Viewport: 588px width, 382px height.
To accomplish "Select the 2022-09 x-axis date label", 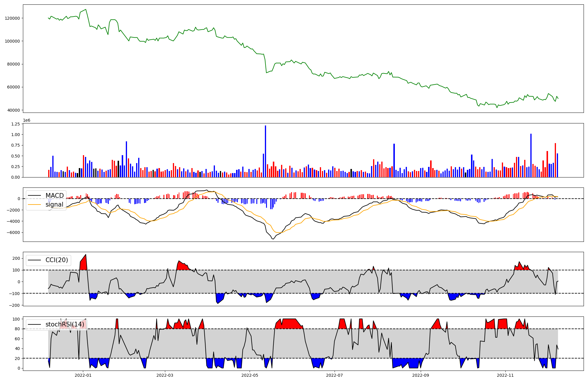I will point(421,375).
